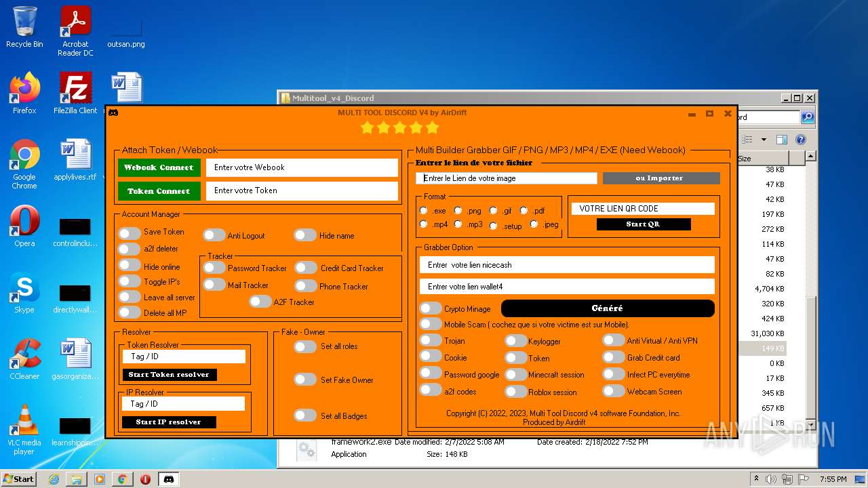Viewport: 868px width, 488px height.
Task: Focus the VOTRE LIEN QR CODE field
Action: point(643,209)
